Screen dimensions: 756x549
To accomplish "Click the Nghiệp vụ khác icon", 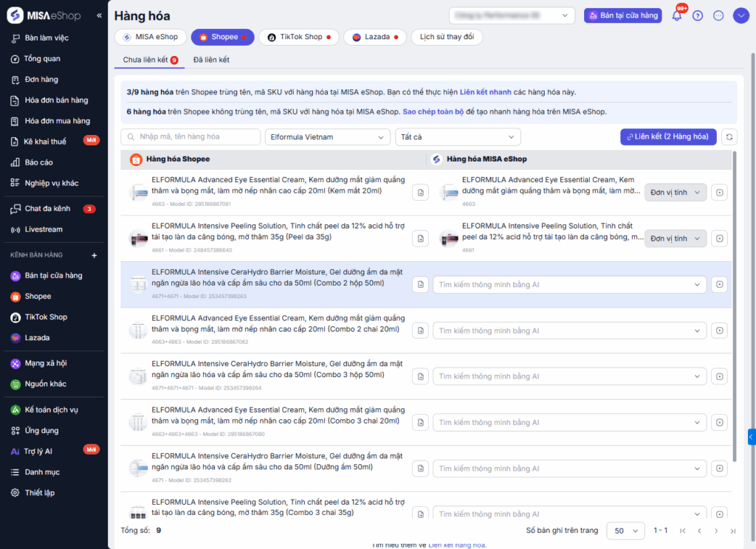I will (15, 183).
